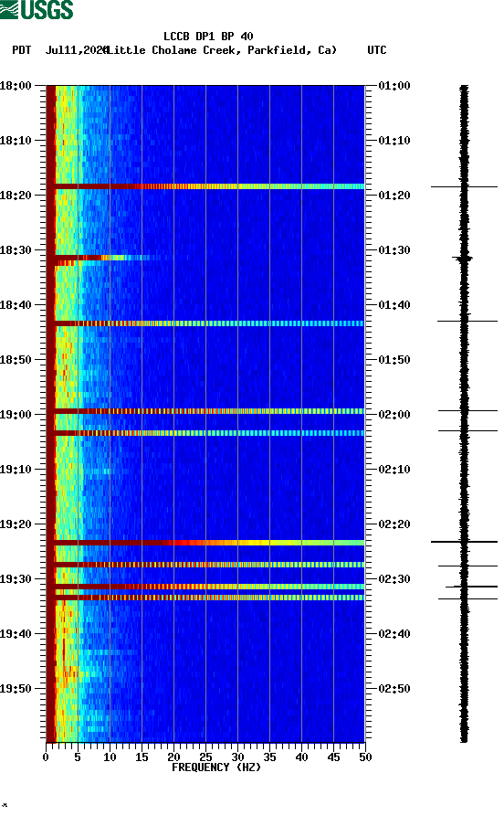
Task: Click the 'PDT' timezone label
Action: click(22, 50)
